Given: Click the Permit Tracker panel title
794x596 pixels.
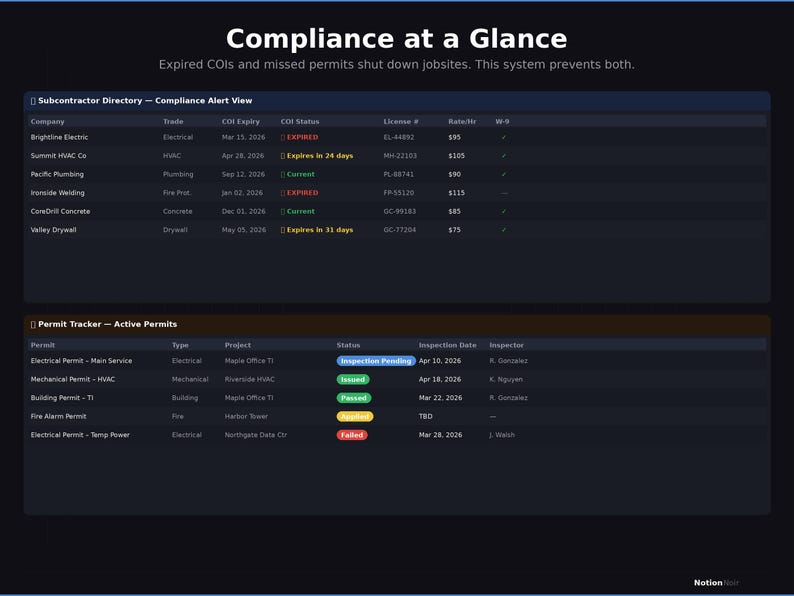Looking at the screenshot, I should [x=104, y=325].
